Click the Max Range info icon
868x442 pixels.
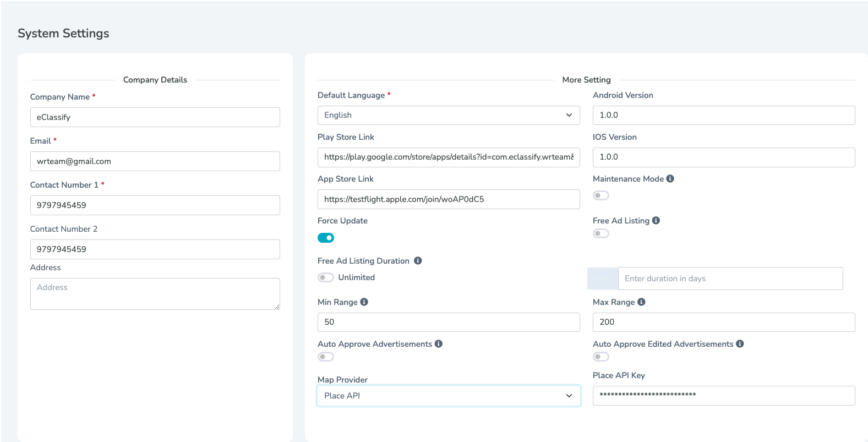click(x=641, y=302)
